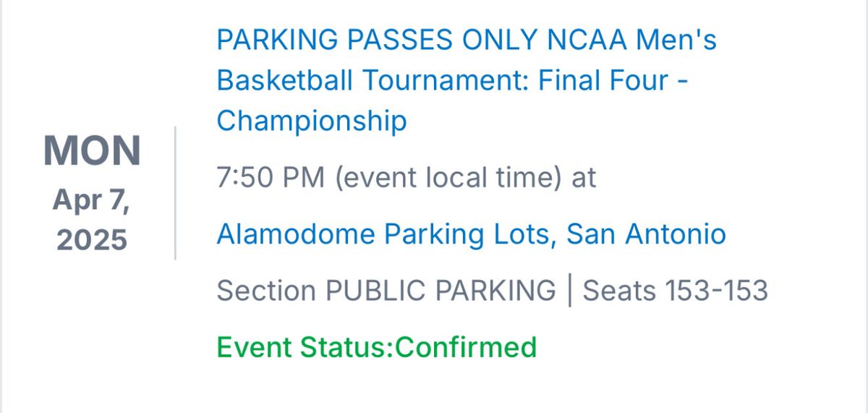Open the Alamodome Parking Lots venue link

[471, 234]
